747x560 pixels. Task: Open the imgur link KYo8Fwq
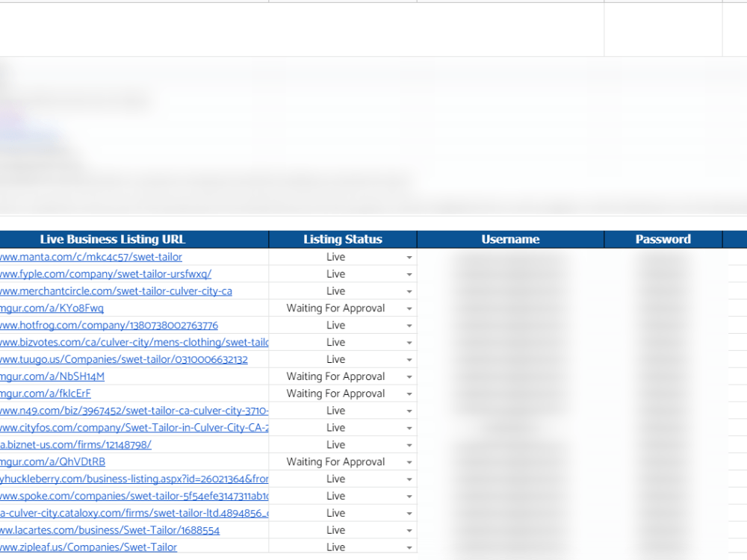[52, 308]
